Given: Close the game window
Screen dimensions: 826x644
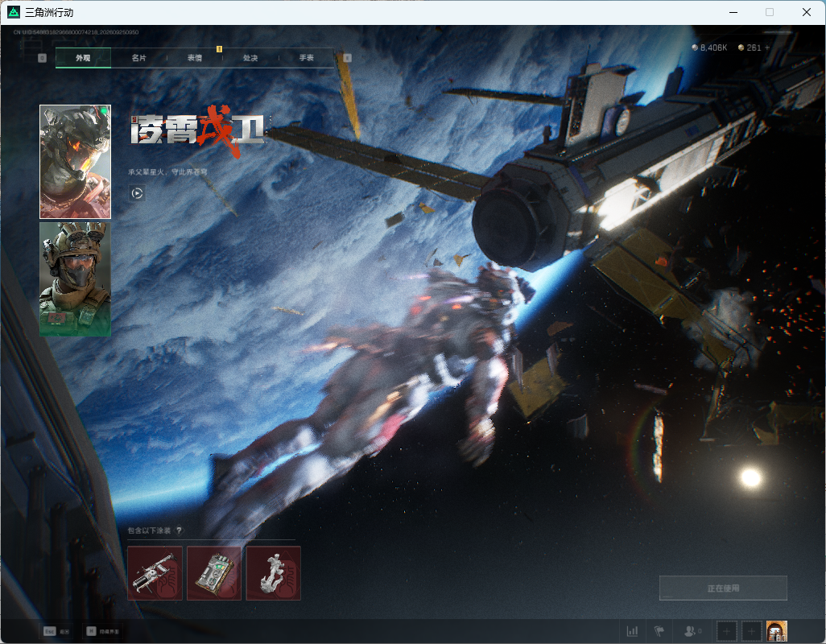Looking at the screenshot, I should point(807,12).
